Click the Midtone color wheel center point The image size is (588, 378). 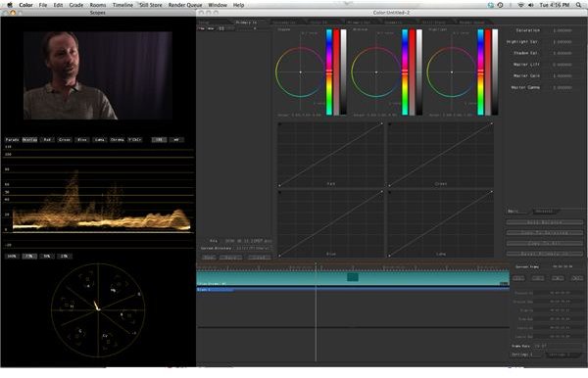point(376,71)
